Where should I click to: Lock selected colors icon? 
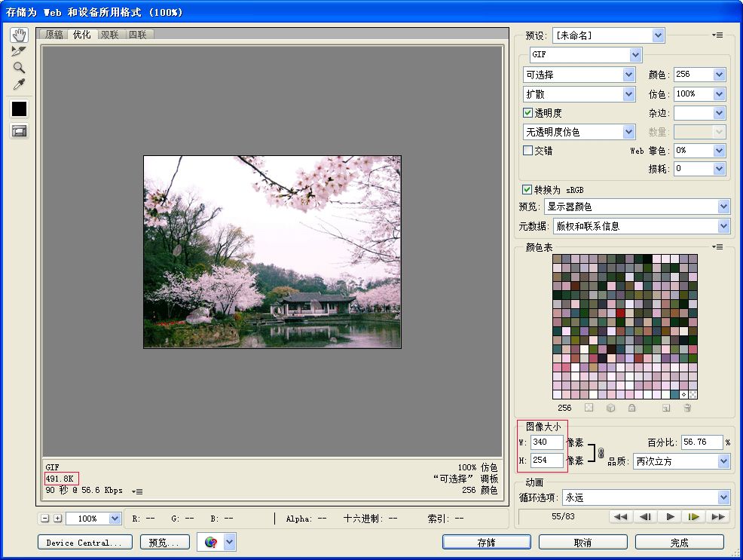point(631,408)
